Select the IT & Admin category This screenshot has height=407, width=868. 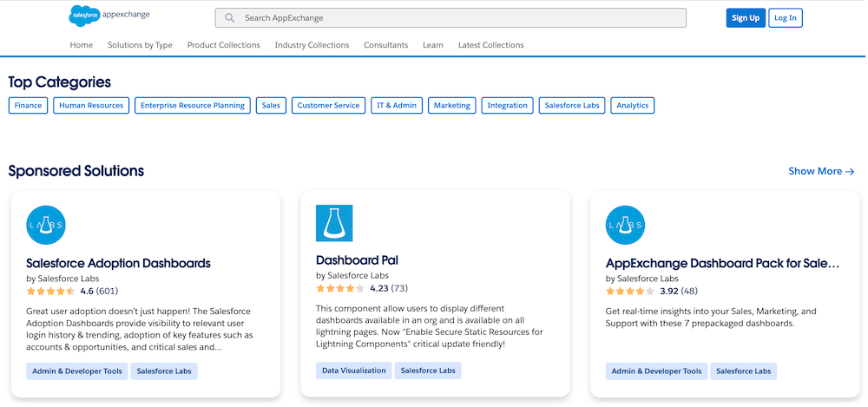(397, 105)
